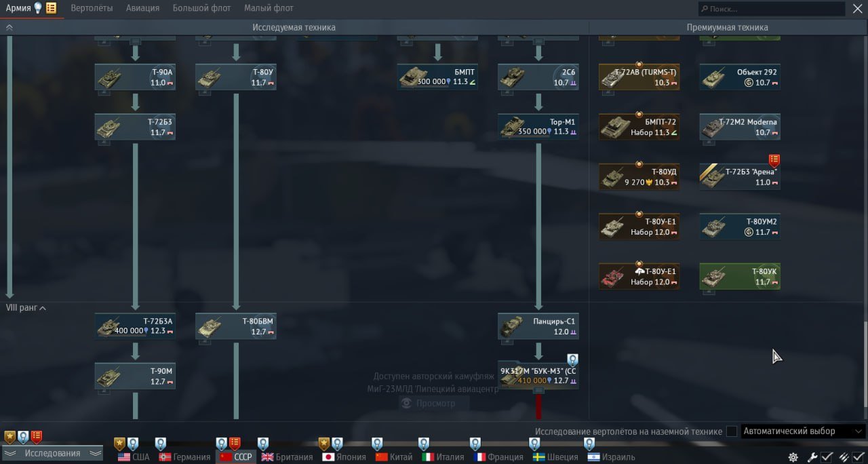Open the Автоматический выбор dropdown
Viewport: 868px width, 464px height.
coord(803,431)
